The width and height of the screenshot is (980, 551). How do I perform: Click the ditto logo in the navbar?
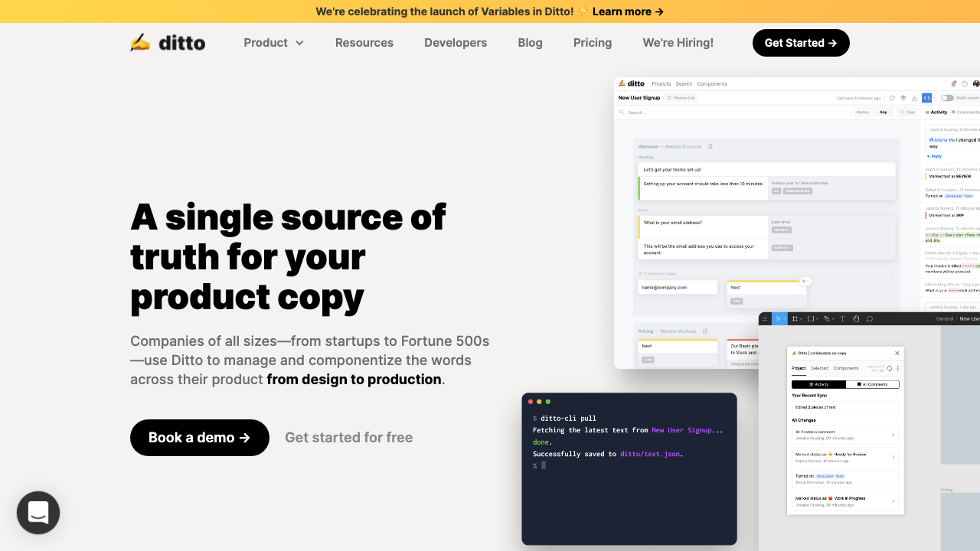(168, 43)
